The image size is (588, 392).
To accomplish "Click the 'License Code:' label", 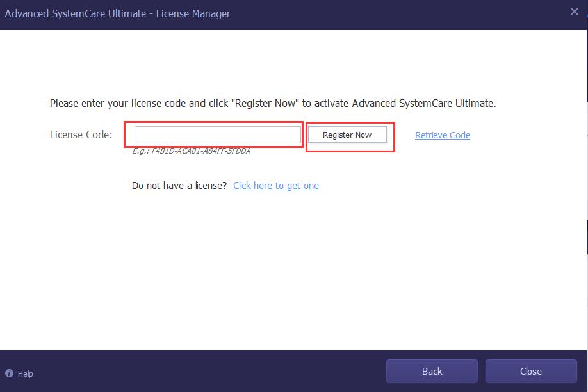I will [81, 135].
